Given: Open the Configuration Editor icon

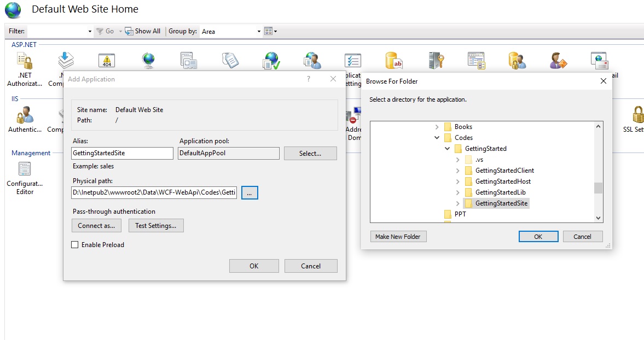Looking at the screenshot, I should point(25,169).
